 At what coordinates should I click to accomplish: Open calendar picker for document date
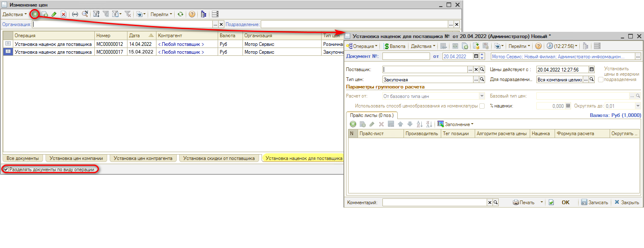476,57
